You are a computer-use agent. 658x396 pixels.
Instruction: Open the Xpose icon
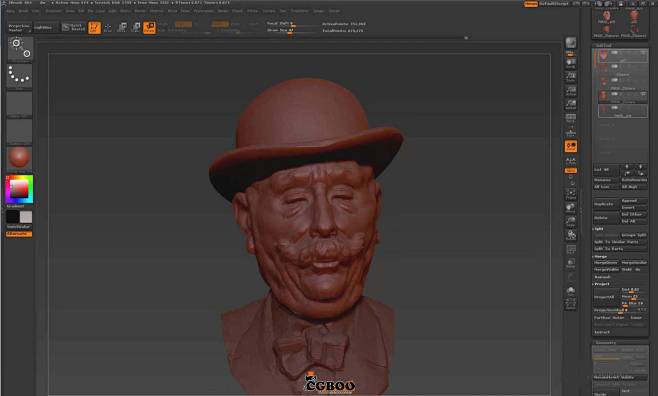571,305
